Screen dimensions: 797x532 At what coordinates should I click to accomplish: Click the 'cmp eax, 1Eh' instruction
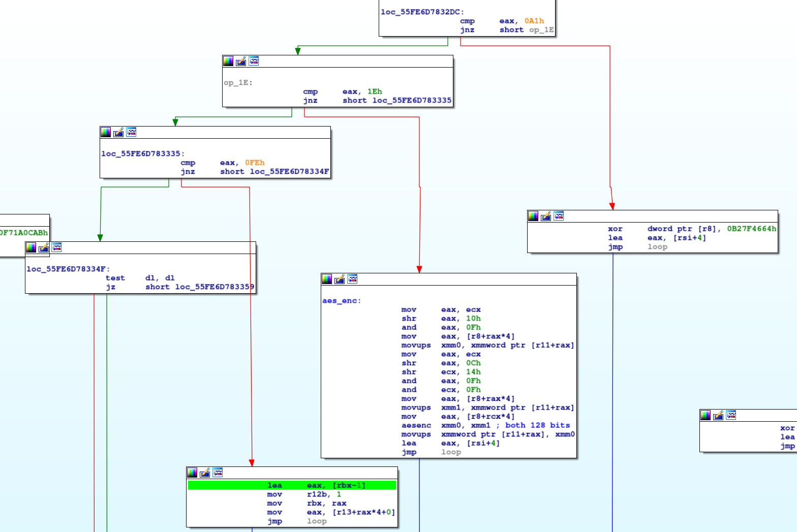point(343,91)
